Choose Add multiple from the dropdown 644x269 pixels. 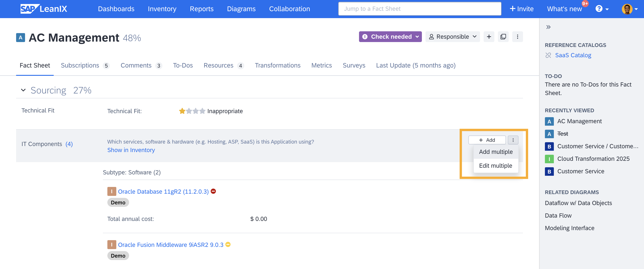(496, 152)
